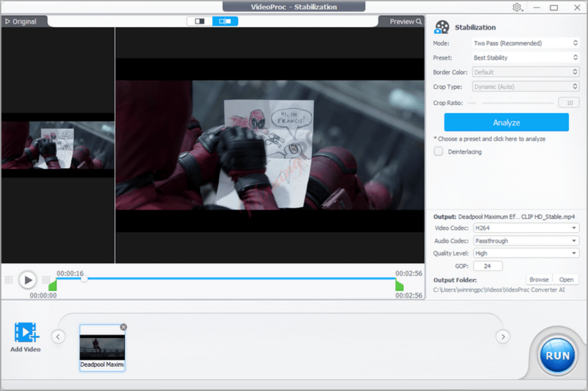Open the Mode dropdown showing Two Pass
Image resolution: width=588 pixels, height=391 pixels.
pyautogui.click(x=525, y=43)
